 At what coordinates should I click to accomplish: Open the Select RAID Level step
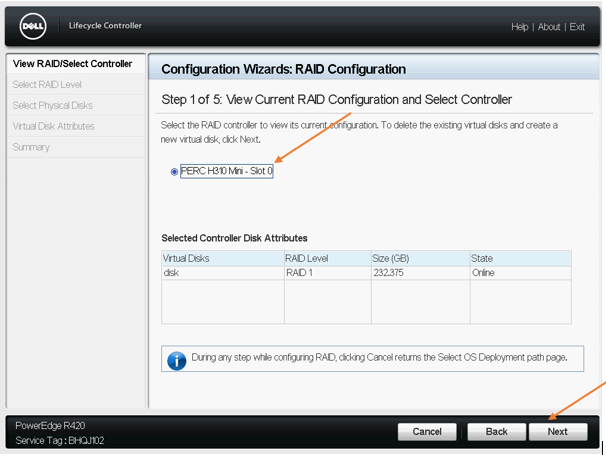[76, 85]
